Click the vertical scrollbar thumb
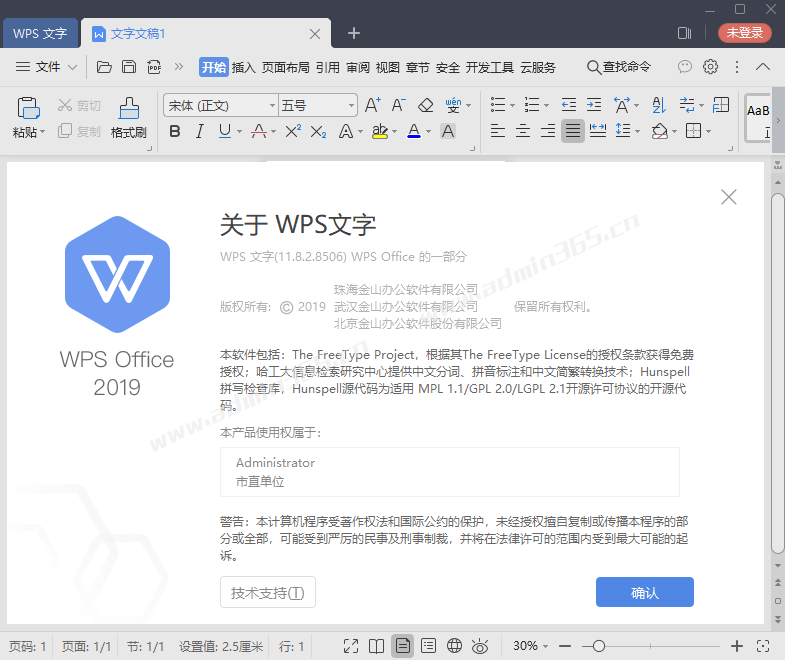This screenshot has height=660, width=785. click(x=777, y=374)
